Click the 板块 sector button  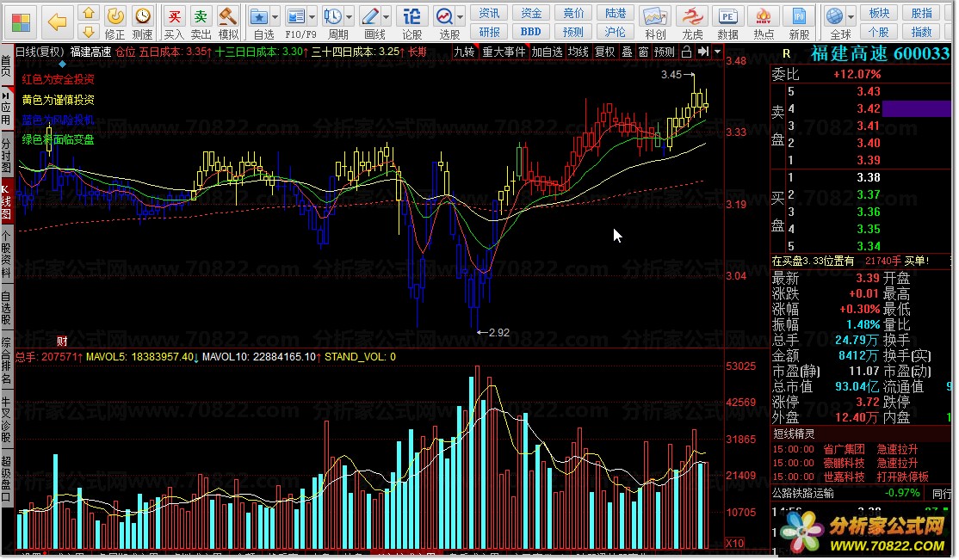[x=879, y=13]
